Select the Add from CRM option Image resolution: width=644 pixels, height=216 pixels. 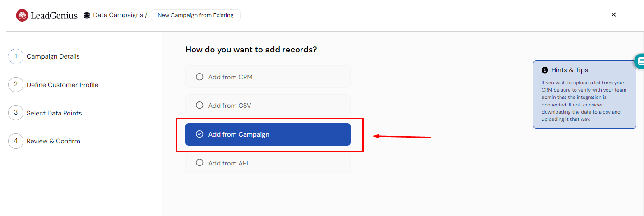[268, 77]
